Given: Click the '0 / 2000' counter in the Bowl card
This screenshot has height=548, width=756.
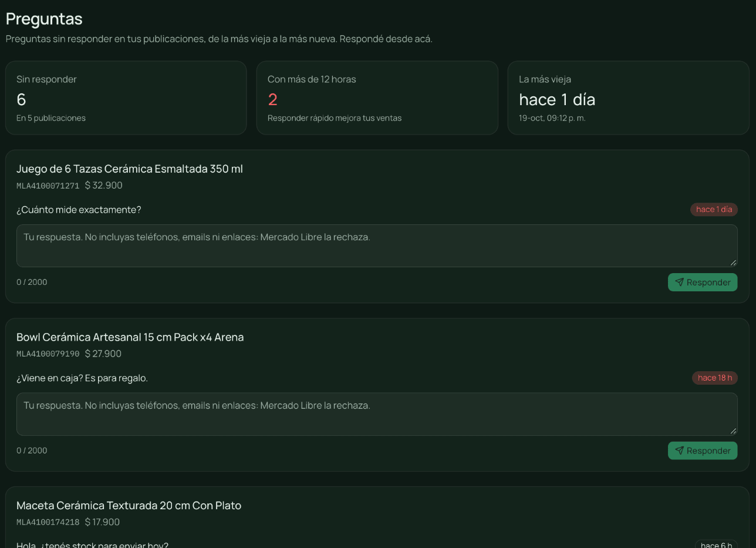Looking at the screenshot, I should click(x=32, y=450).
